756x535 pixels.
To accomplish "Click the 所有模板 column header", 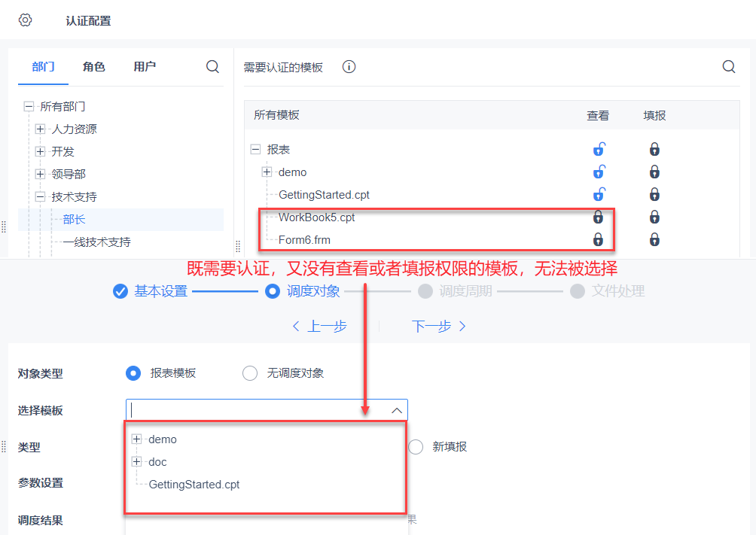I will (277, 115).
